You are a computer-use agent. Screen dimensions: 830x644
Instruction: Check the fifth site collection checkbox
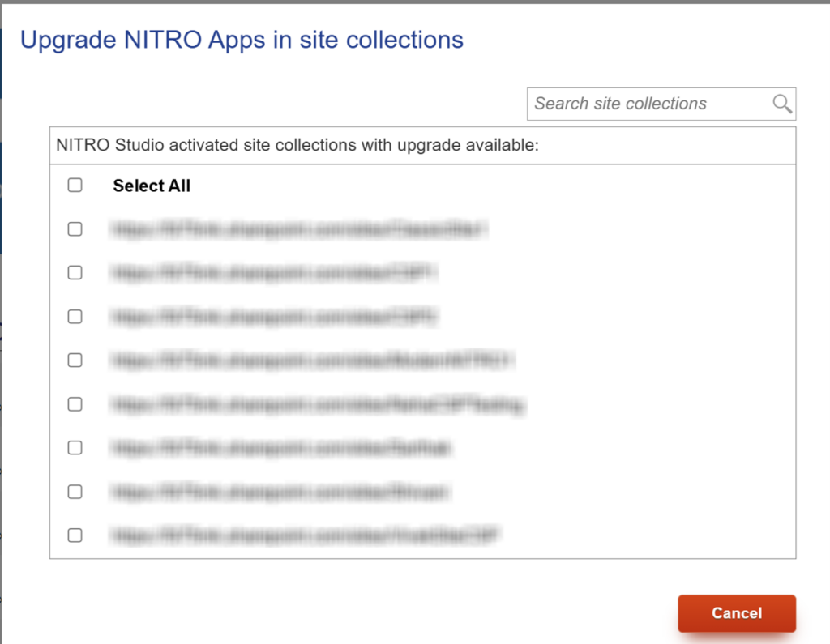75,404
